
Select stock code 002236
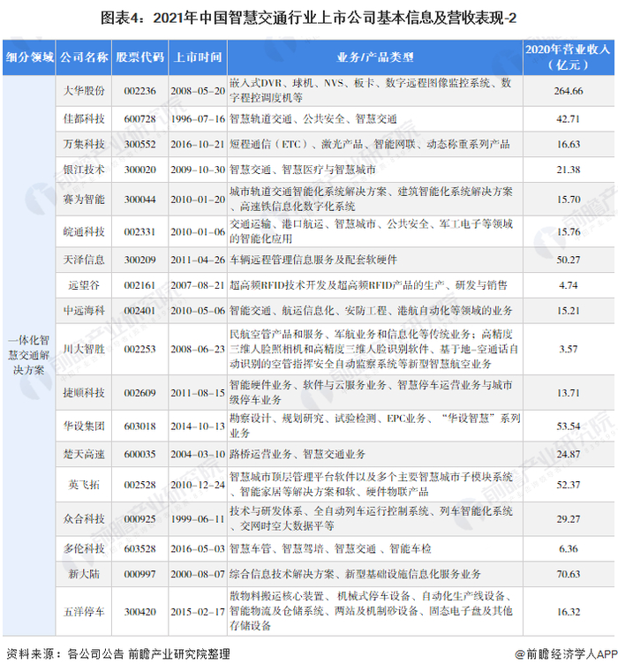pyautogui.click(x=139, y=91)
